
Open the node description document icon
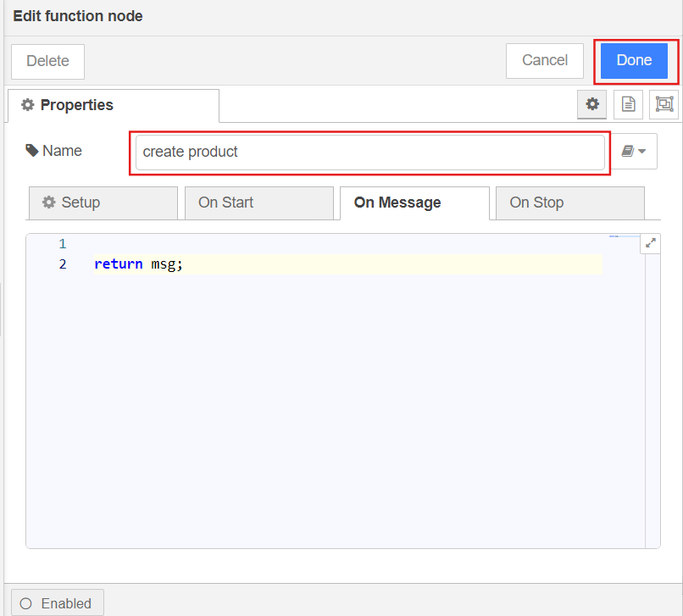coord(628,104)
